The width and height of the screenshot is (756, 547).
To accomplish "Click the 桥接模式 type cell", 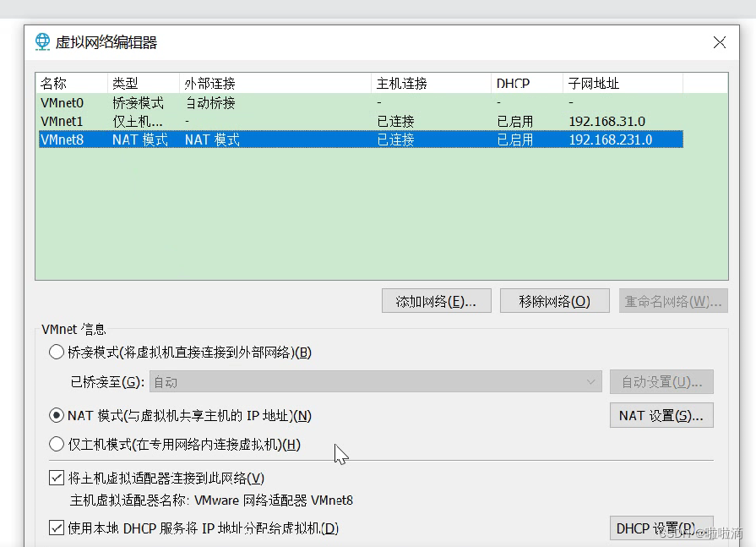I will (x=138, y=103).
